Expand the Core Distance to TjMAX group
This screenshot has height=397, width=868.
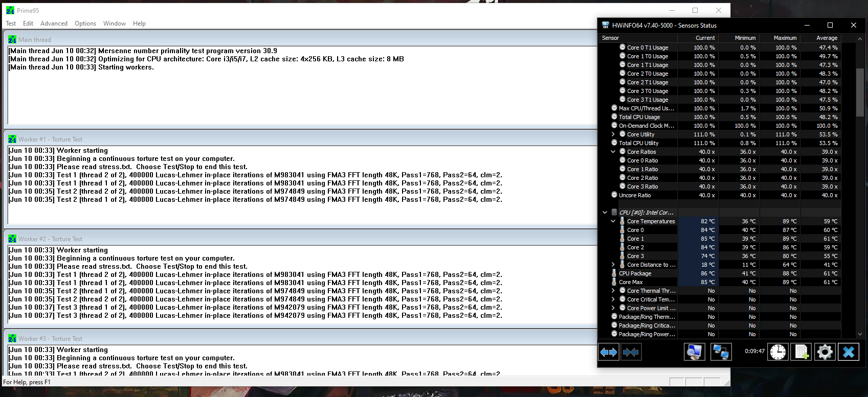613,265
